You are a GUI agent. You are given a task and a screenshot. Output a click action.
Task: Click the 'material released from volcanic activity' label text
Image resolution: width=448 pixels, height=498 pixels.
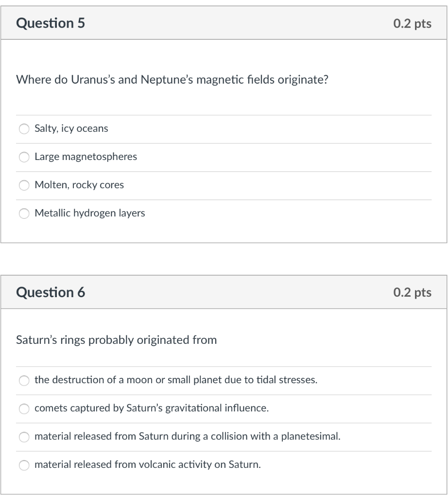(x=148, y=464)
